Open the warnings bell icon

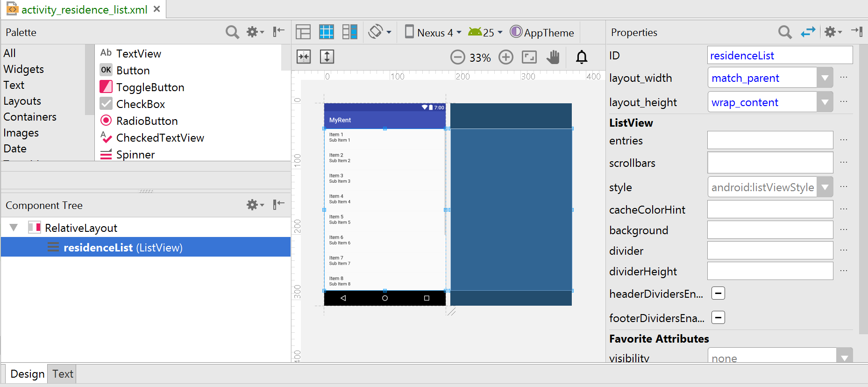pos(582,57)
